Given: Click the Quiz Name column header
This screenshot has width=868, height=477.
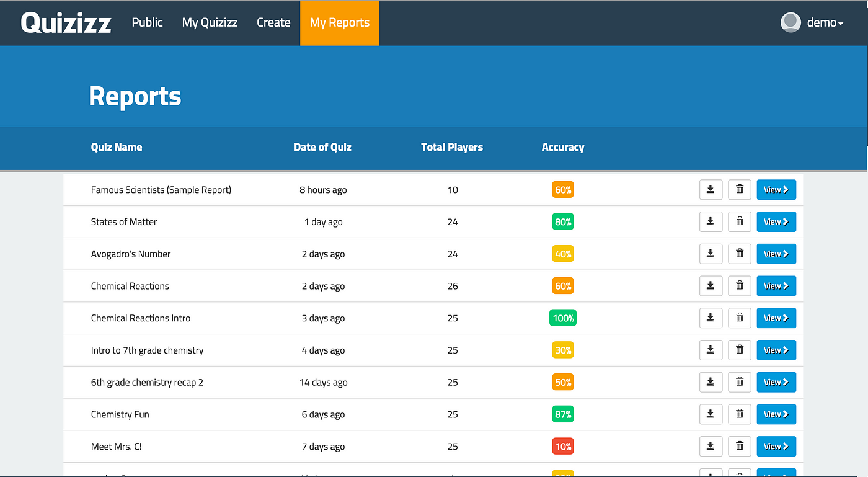Looking at the screenshot, I should pyautogui.click(x=117, y=147).
